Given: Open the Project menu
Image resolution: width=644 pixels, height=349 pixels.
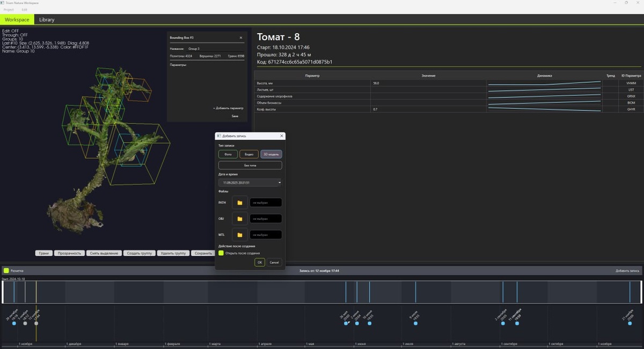Looking at the screenshot, I should click(9, 10).
